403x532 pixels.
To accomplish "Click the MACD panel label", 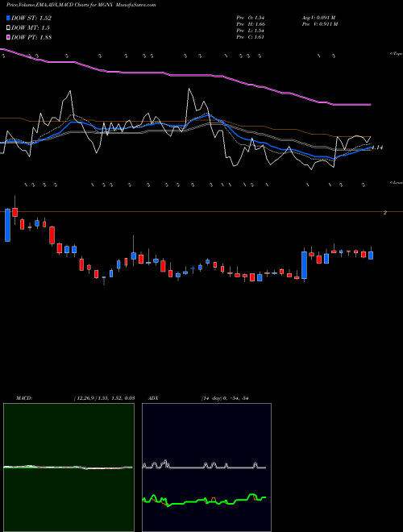I will tap(24, 398).
